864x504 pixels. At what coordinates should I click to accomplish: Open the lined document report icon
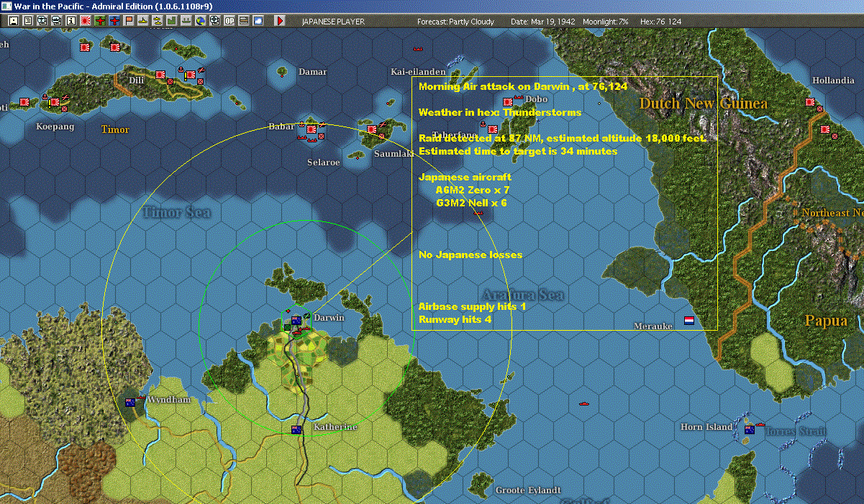click(x=27, y=21)
